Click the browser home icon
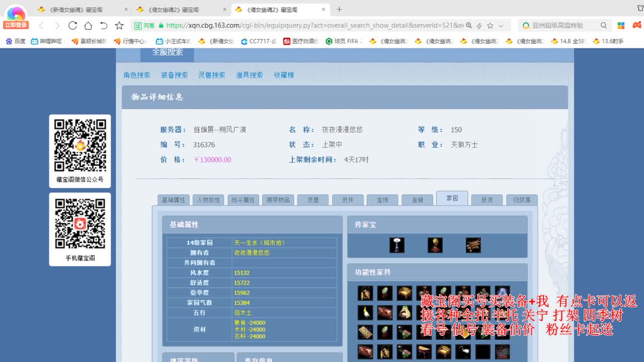Viewport: 644px width, 362px height. (88, 25)
